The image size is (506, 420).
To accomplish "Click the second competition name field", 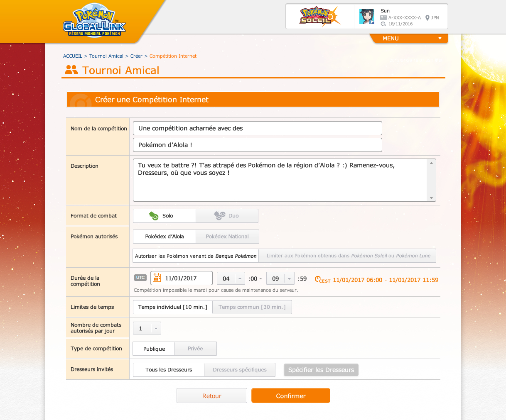I will tap(257, 145).
